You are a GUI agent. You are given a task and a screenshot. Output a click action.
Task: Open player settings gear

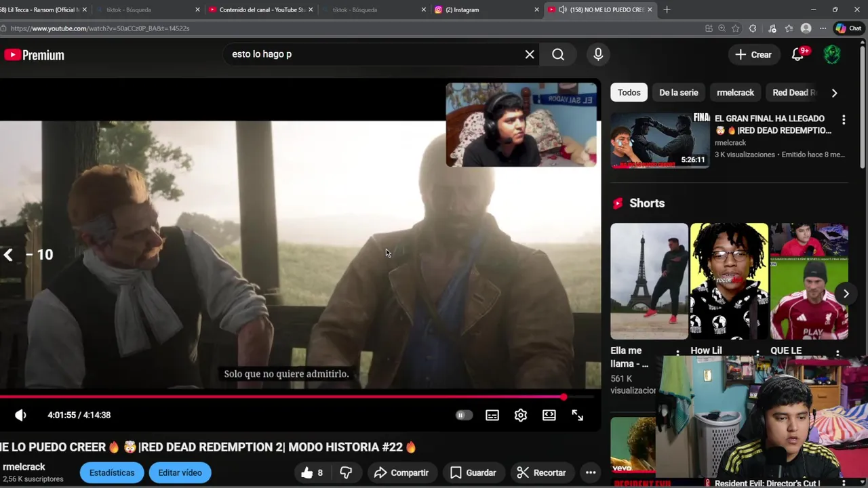[x=521, y=415]
